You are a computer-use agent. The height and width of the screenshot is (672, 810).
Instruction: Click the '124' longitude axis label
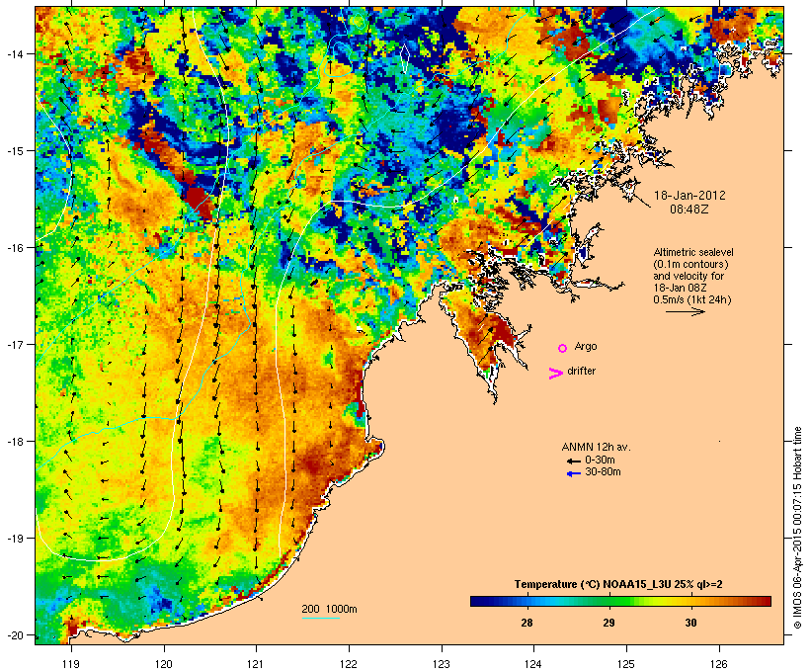(x=533, y=664)
